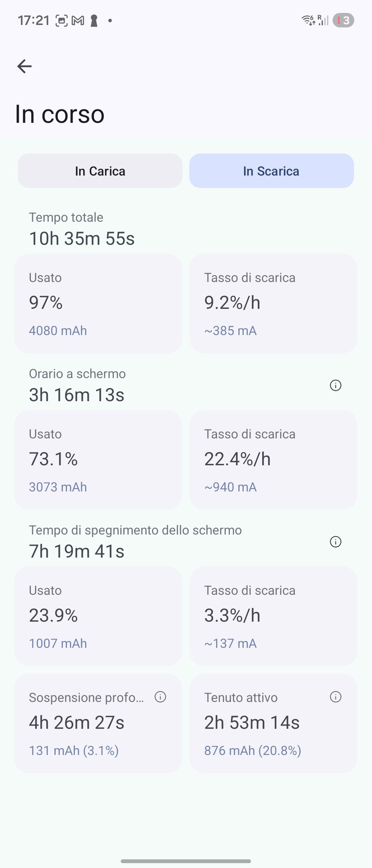Show info for Tenuto attivo card
The image size is (372, 868).
[336, 697]
